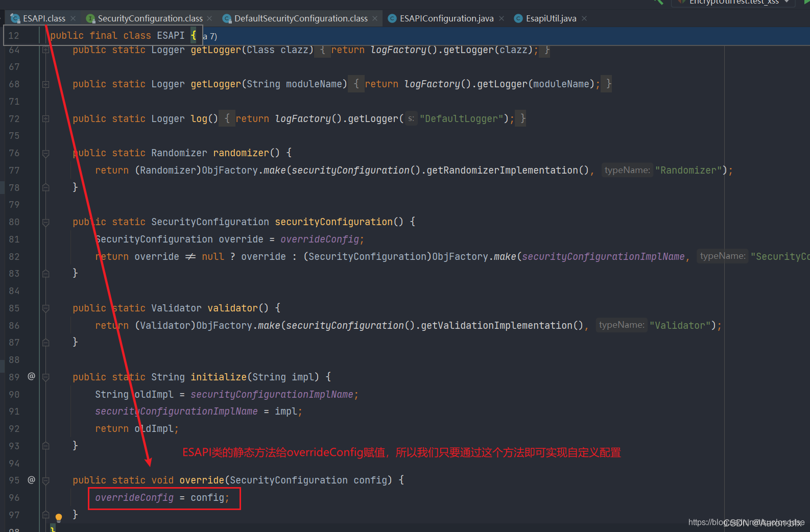Click the DefaultSecurityConfiguration.class class icon
This screenshot has width=810, height=532.
tap(227, 18)
